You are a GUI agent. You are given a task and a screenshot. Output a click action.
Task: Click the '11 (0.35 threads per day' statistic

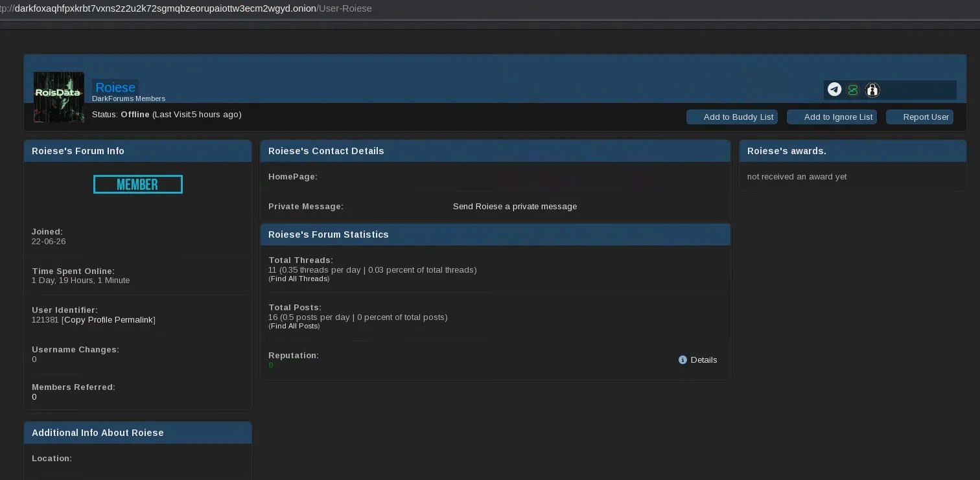pyautogui.click(x=372, y=269)
